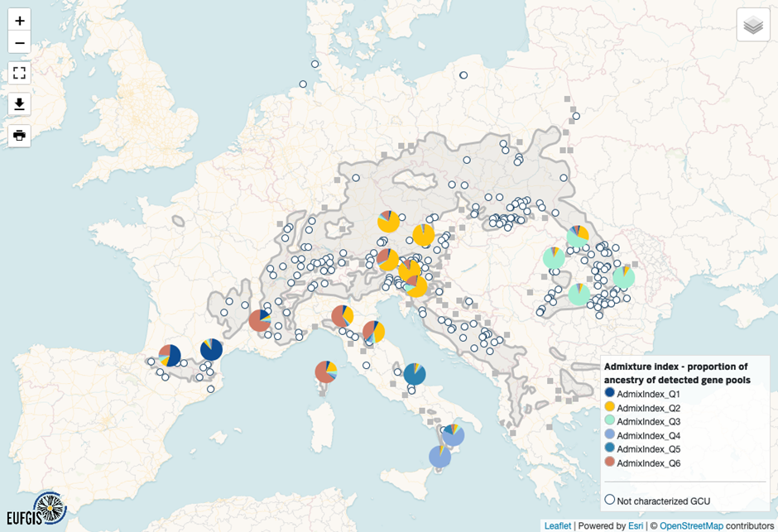
Task: Click the zoom in plus button
Action: 20,21
